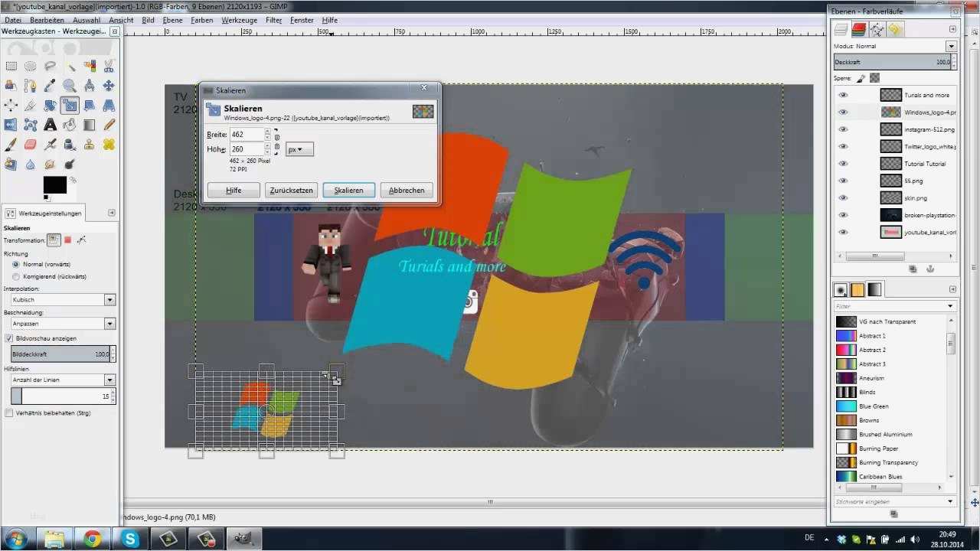Viewport: 980px width, 551px height.
Task: Select the Rectangle Select tool
Action: tap(11, 66)
